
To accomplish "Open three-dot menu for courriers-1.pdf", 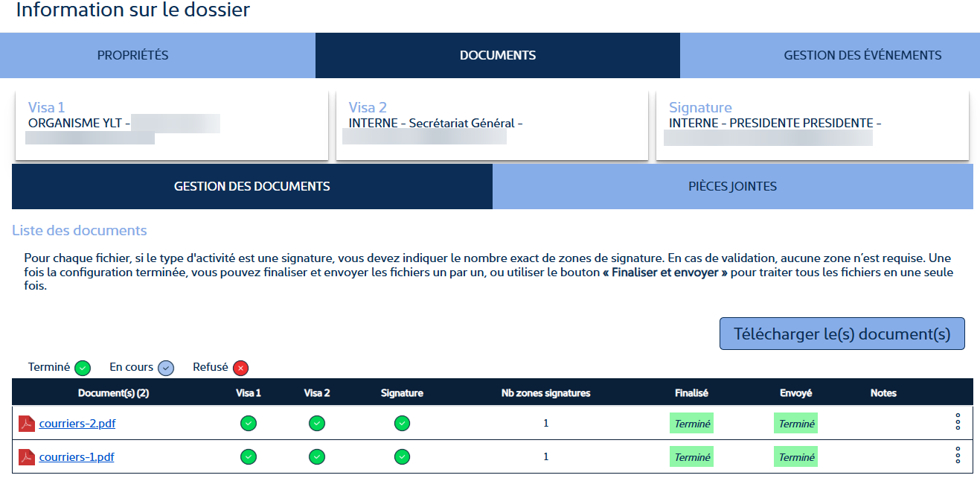I will click(958, 455).
